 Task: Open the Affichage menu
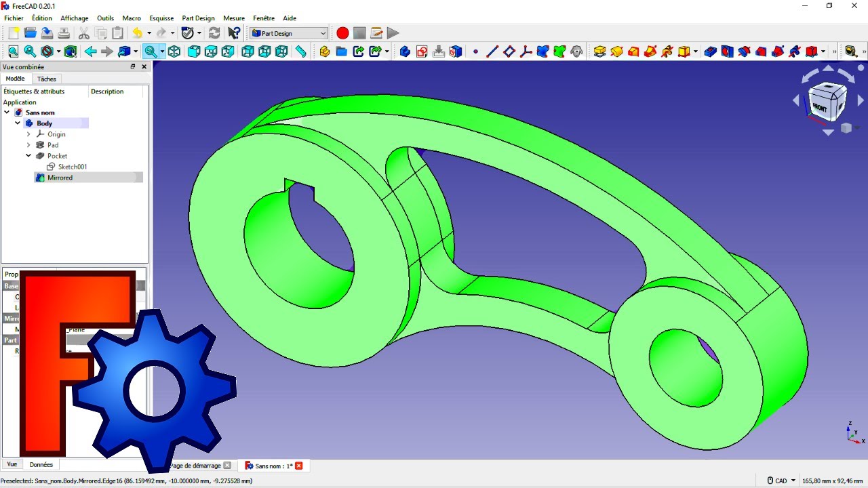click(x=75, y=18)
